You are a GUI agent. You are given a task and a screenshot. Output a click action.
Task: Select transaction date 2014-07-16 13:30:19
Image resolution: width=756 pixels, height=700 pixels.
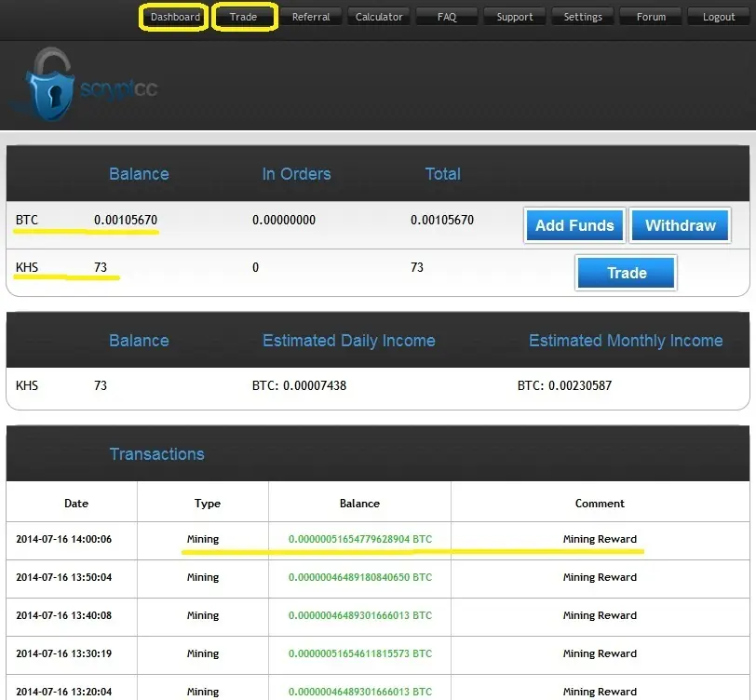click(x=63, y=653)
